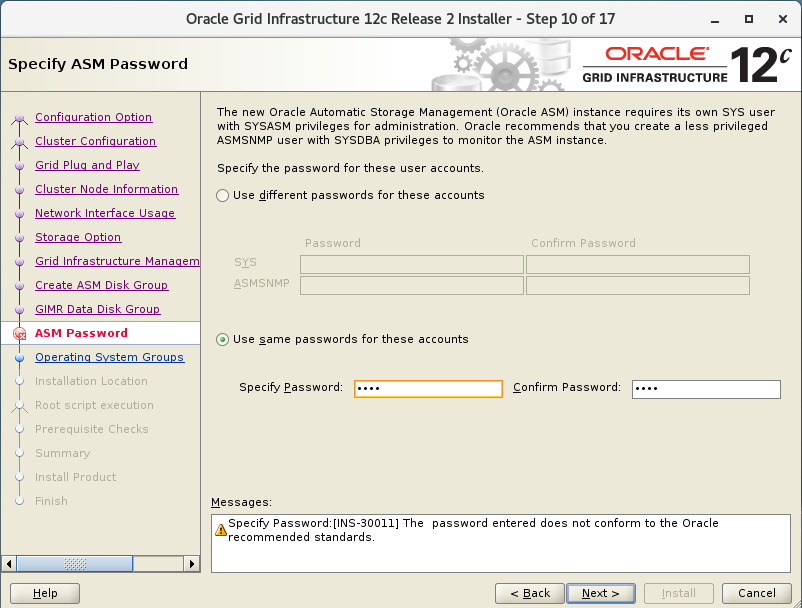The image size is (802, 608).
Task: Click the Operating System Groups step bullet
Action: (x=19, y=357)
